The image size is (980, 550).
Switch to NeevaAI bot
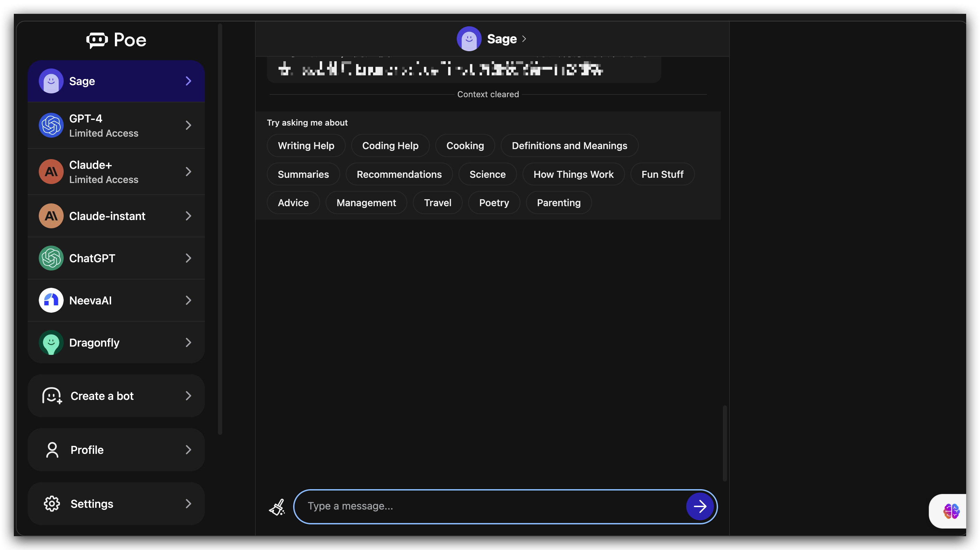click(x=116, y=301)
